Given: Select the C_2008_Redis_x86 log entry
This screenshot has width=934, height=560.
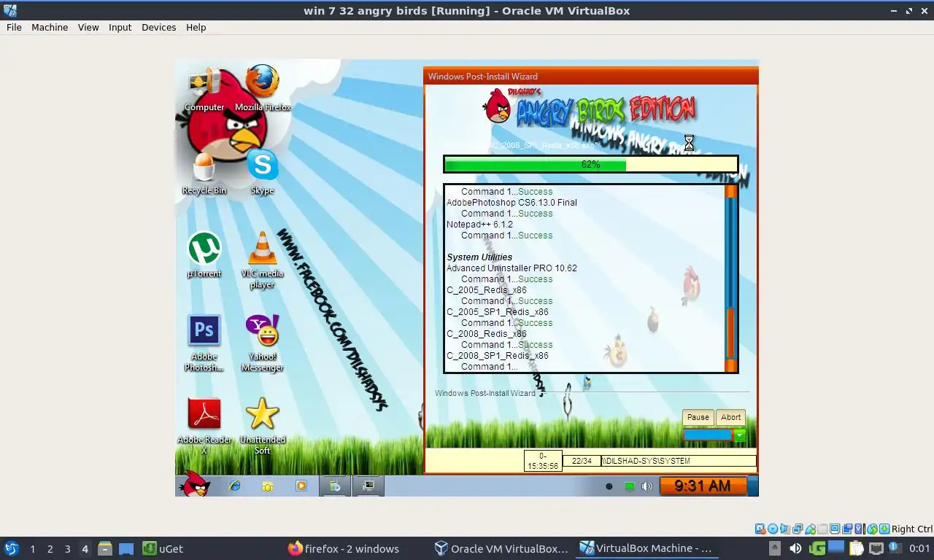Looking at the screenshot, I should 487,333.
